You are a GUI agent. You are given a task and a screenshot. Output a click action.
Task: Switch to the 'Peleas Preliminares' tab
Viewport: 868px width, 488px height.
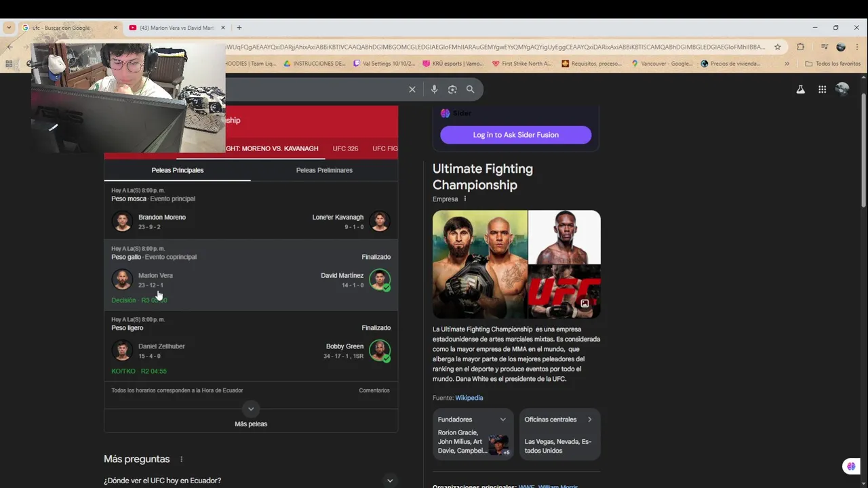324,170
